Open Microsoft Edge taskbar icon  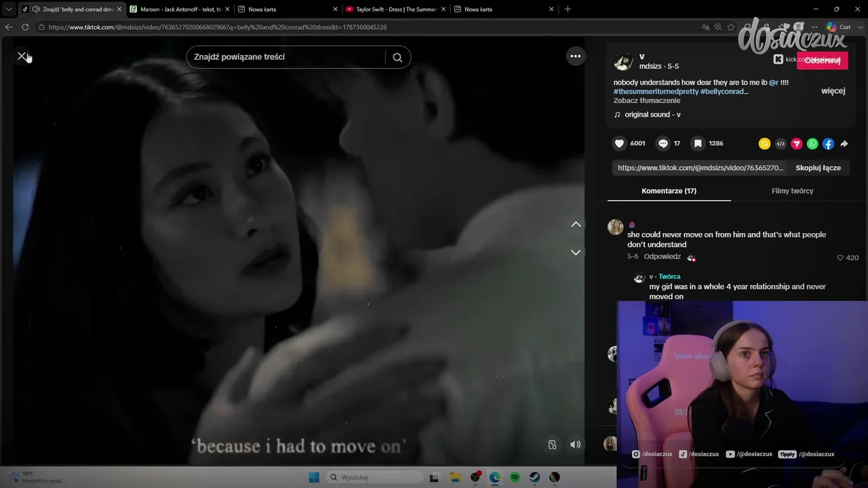point(495,477)
